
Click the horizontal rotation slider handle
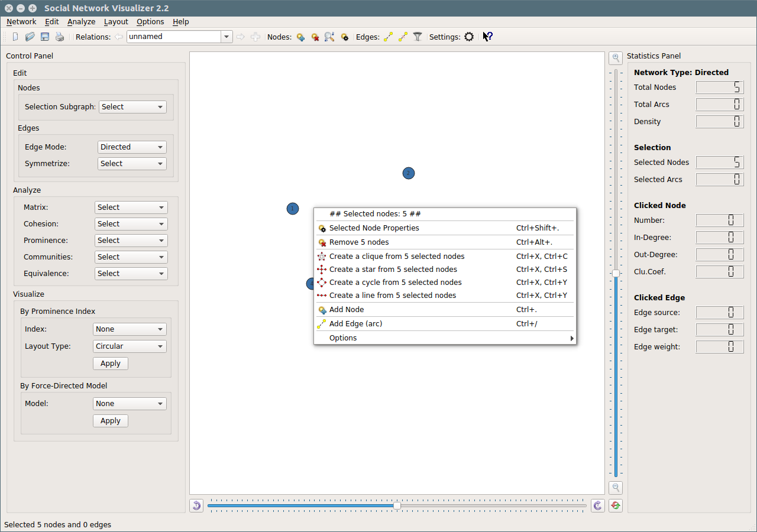coord(397,505)
